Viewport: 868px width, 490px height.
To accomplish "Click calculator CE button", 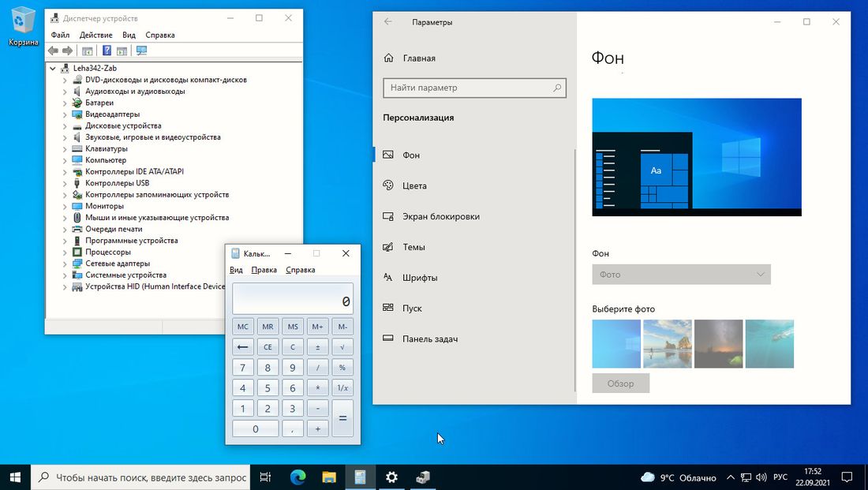I will pyautogui.click(x=268, y=347).
